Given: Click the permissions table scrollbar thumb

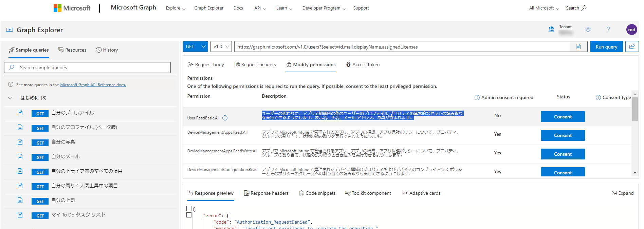Looking at the screenshot, I should pyautogui.click(x=635, y=109).
